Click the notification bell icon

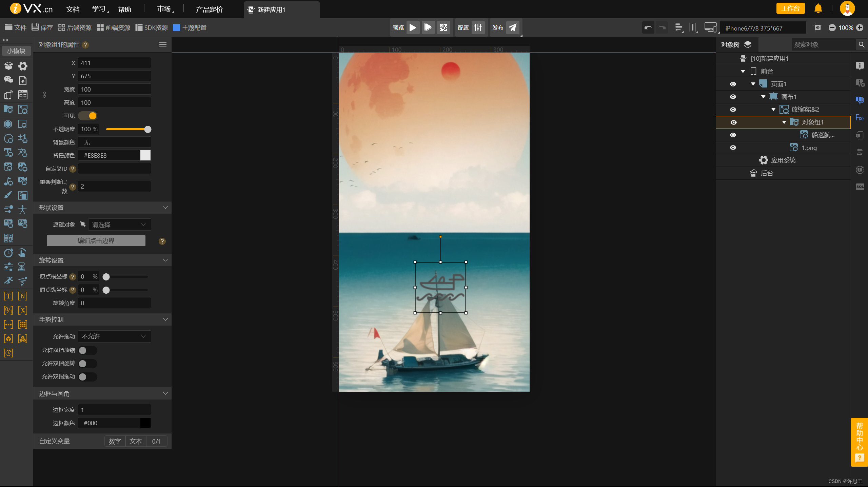pos(818,8)
